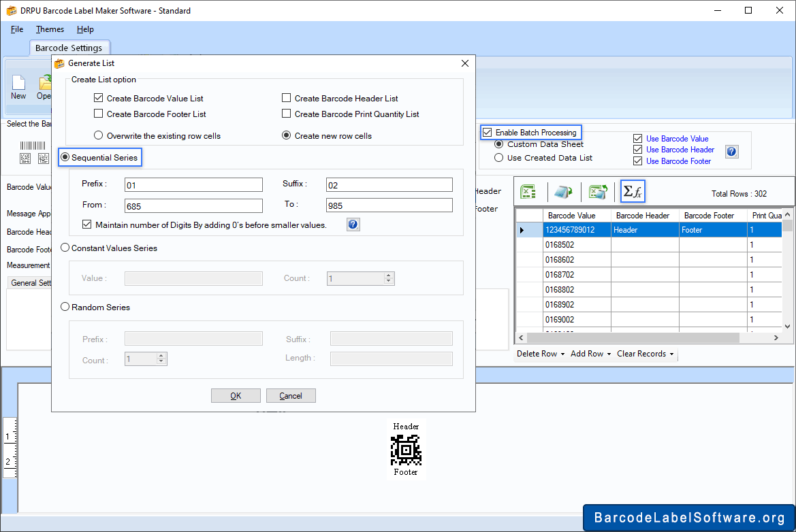Image resolution: width=796 pixels, height=532 pixels.
Task: Click the Excel export icon above the table
Action: tap(598, 192)
